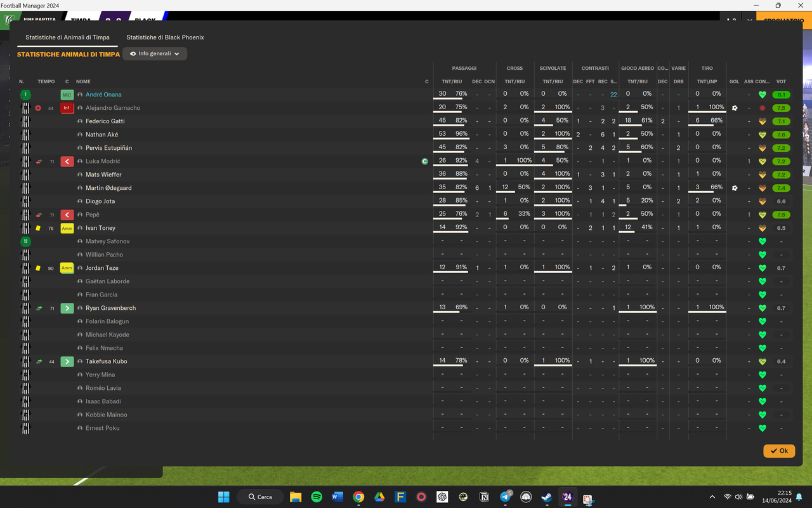Click the green condition heart for Matvey Safonov
This screenshot has height=508, width=812.
[x=763, y=241]
